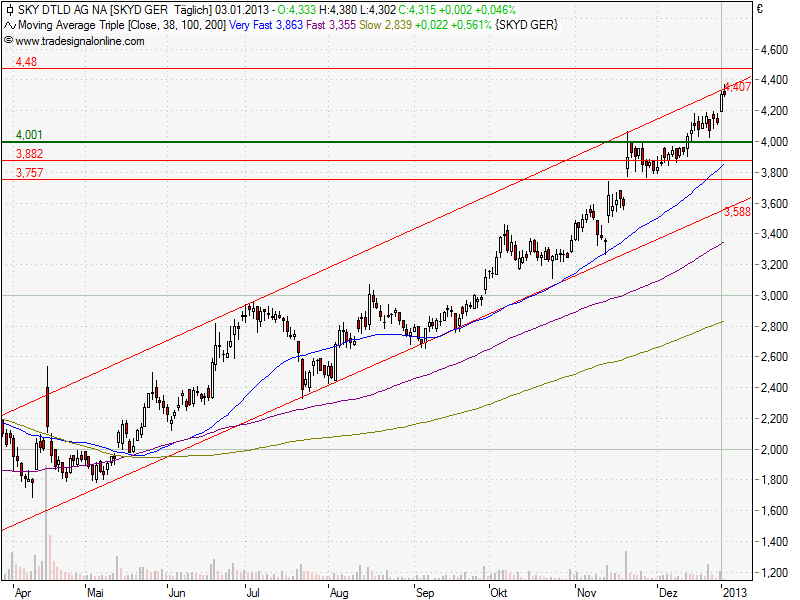Click the 4,001 green level label
This screenshot has height=600, width=800.
pos(29,135)
